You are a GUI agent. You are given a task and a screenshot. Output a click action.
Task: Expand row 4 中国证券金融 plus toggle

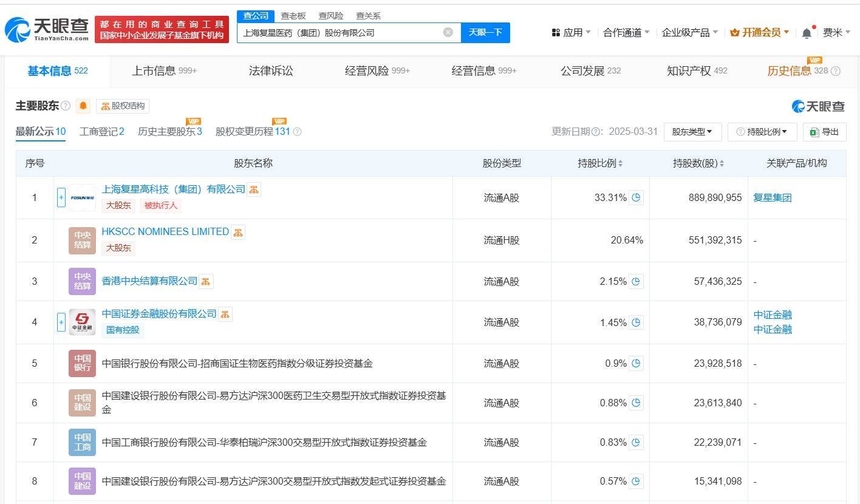pyautogui.click(x=61, y=322)
